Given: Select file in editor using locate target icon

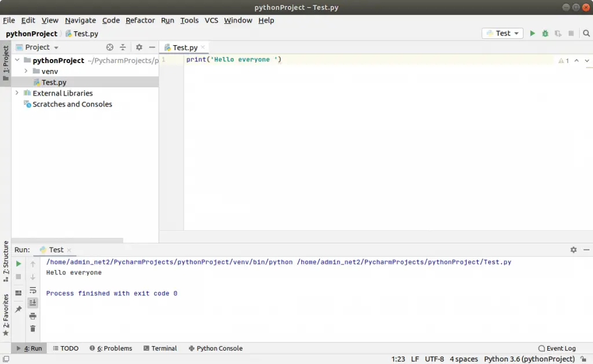Looking at the screenshot, I should [x=110, y=47].
